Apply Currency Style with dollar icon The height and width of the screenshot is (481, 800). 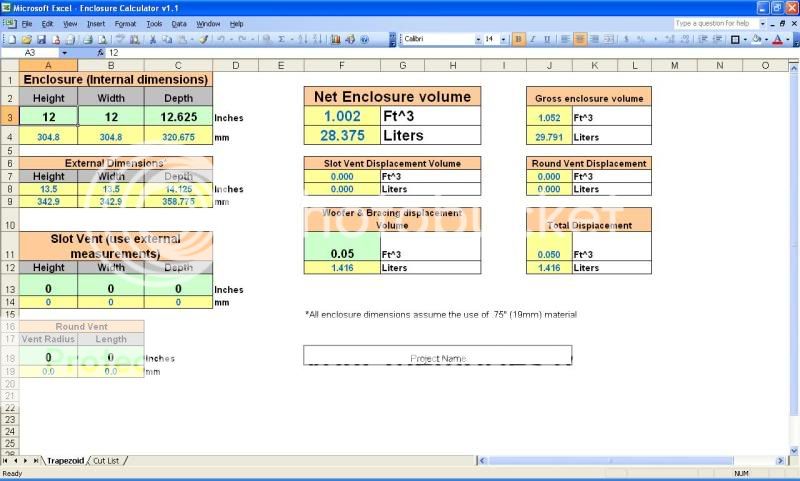click(x=625, y=39)
